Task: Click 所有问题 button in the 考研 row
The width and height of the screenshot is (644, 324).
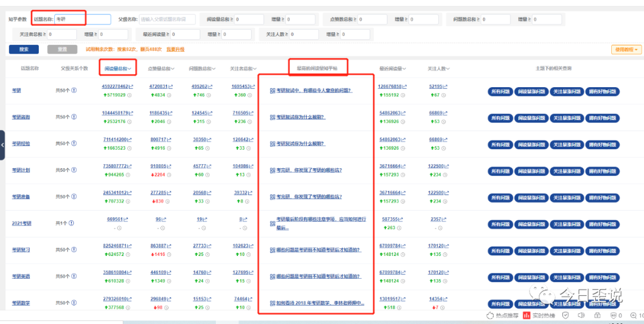Action: [501, 92]
